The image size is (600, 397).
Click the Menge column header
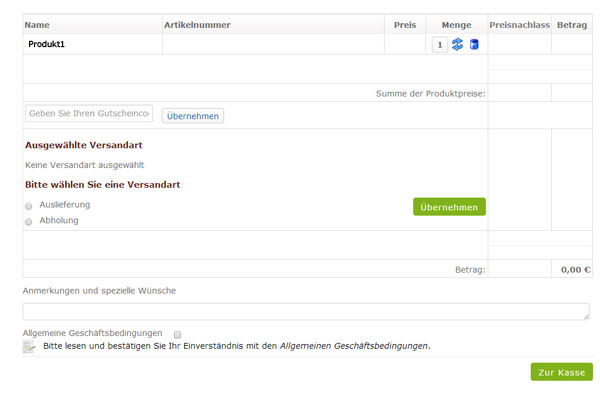point(457,25)
